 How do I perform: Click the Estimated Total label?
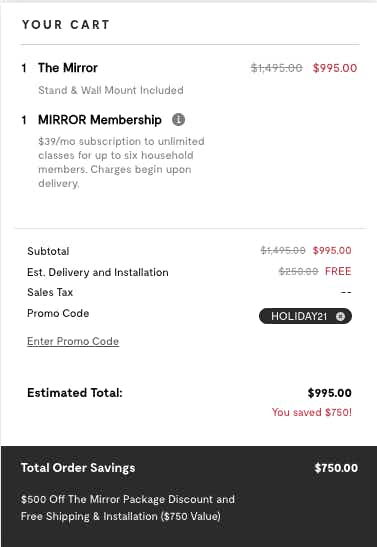[x=75, y=393]
